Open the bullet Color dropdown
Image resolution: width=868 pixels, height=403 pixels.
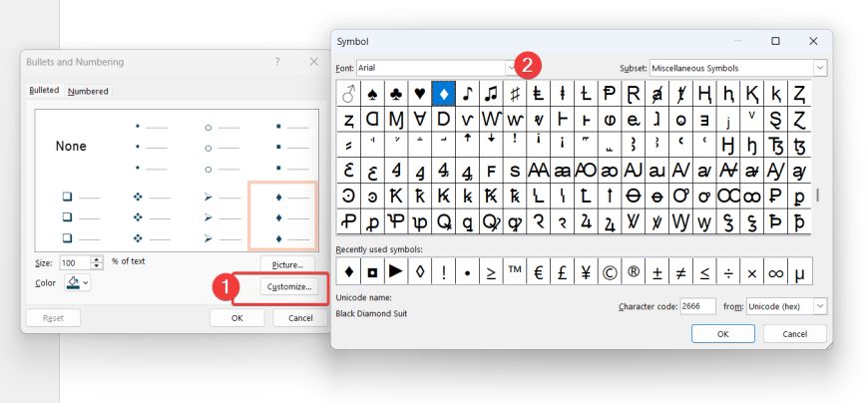point(77,283)
